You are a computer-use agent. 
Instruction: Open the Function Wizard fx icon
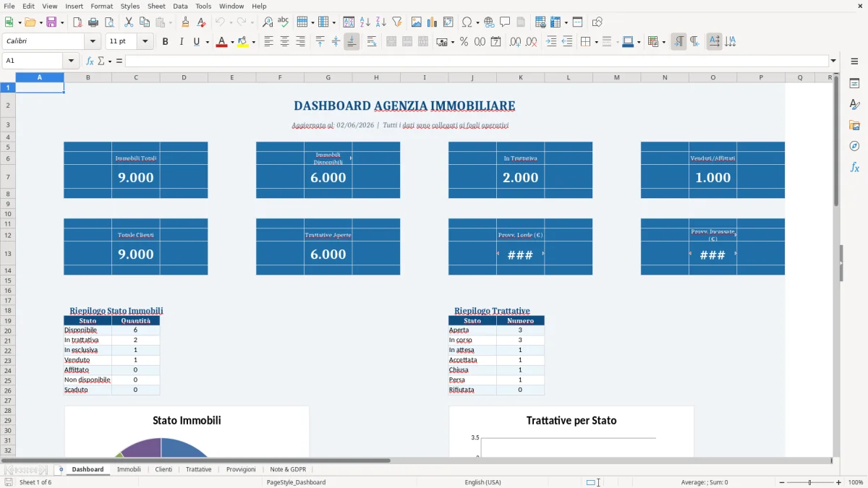90,61
